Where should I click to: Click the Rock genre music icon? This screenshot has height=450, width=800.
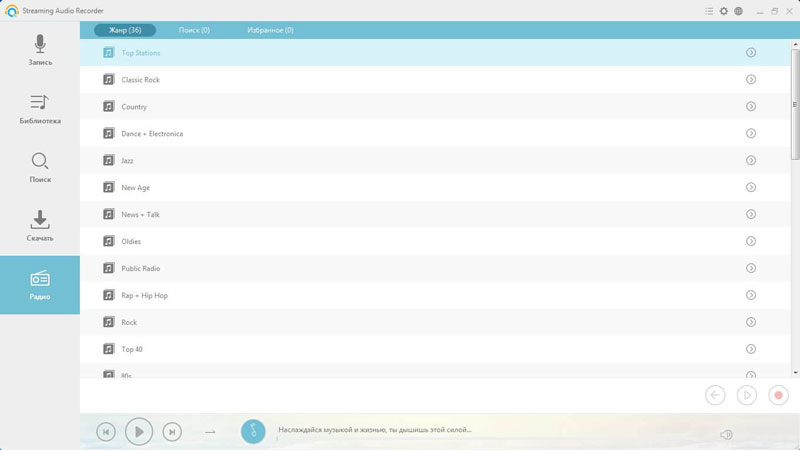point(108,322)
